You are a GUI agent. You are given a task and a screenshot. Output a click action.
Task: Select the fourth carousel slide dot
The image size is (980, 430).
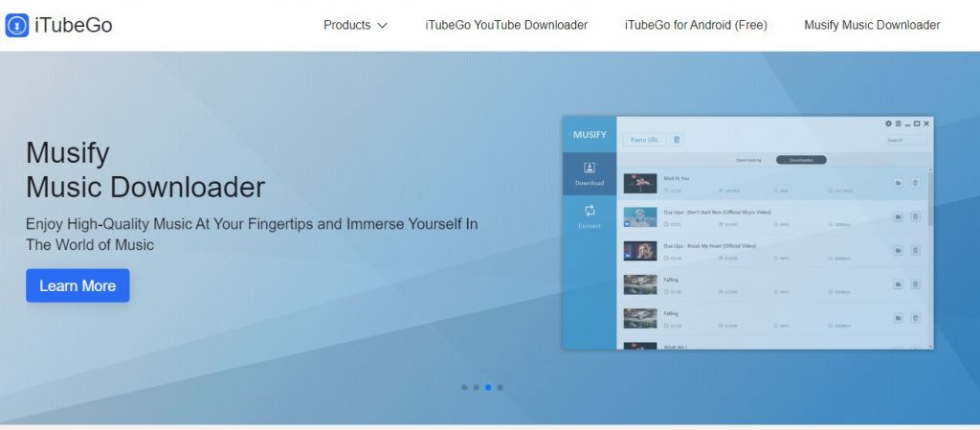[500, 388]
